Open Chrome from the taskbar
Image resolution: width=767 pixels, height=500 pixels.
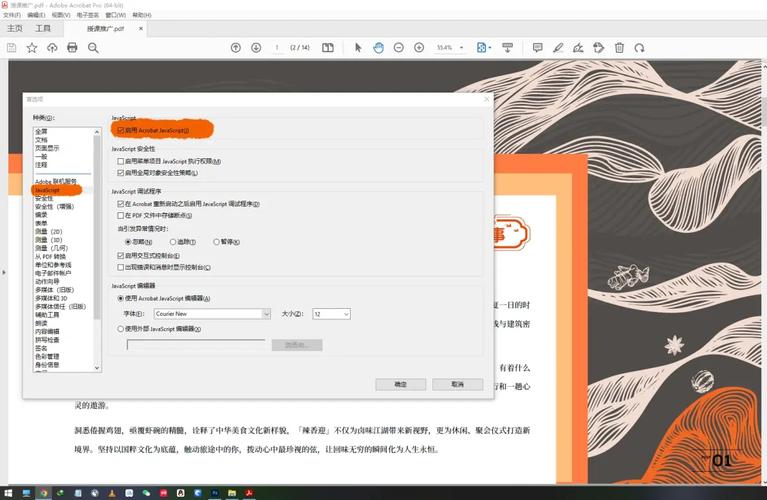point(44,493)
